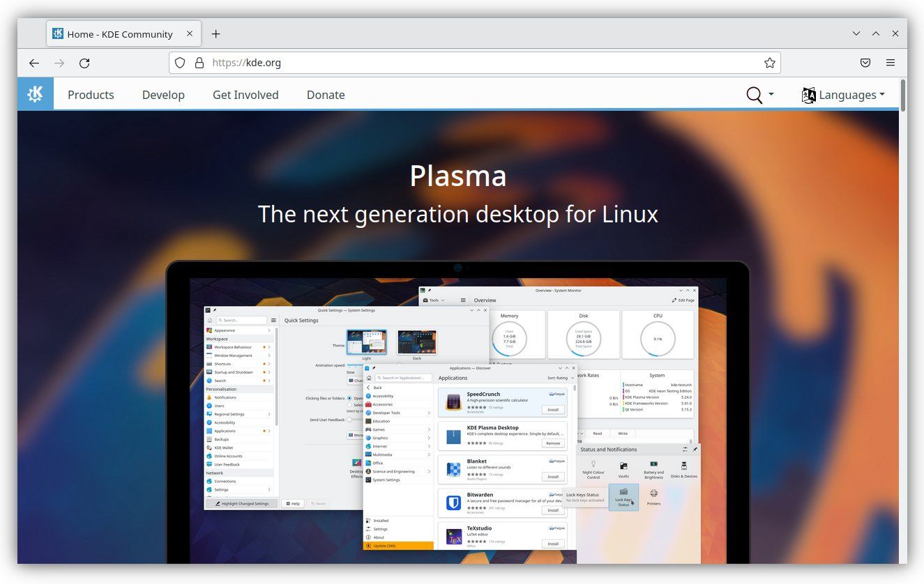Select the Light theme in Quick Settings

coord(367,341)
